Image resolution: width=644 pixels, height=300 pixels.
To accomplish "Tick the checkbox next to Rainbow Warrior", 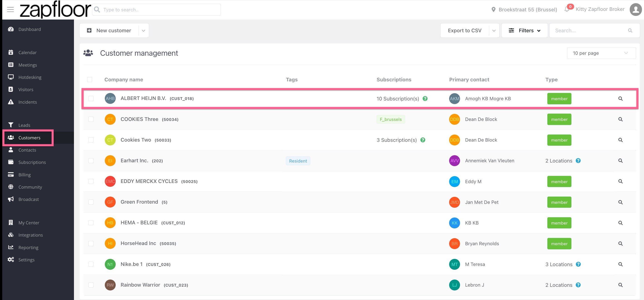I will click(91, 285).
